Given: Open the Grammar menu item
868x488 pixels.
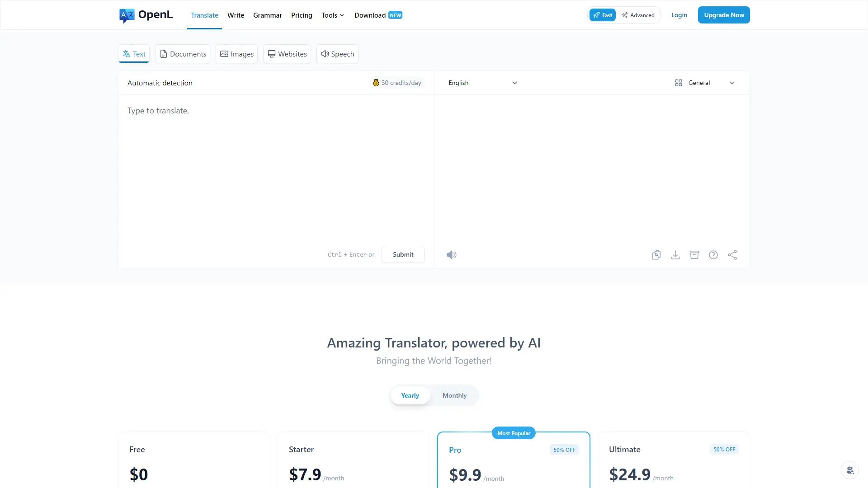Looking at the screenshot, I should [267, 15].
